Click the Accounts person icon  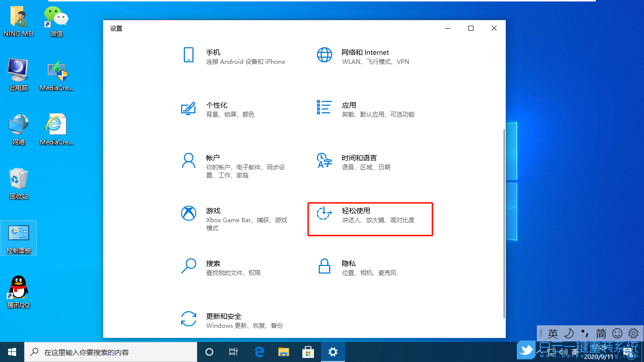(188, 160)
